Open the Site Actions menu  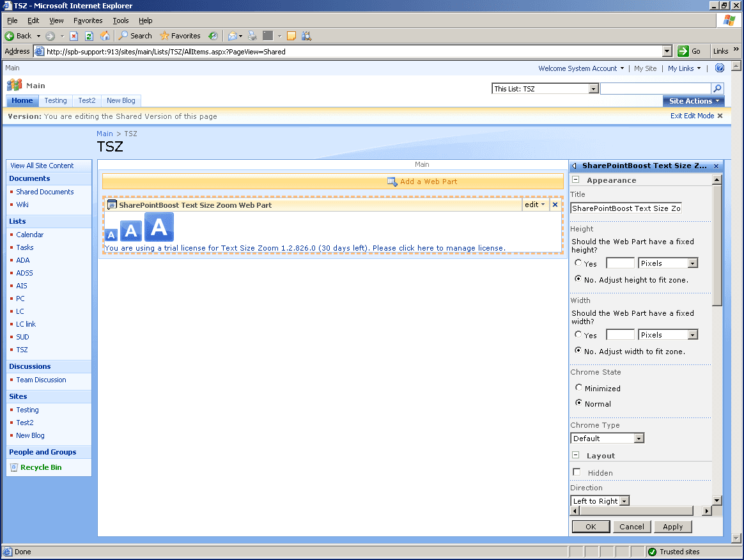click(x=694, y=100)
